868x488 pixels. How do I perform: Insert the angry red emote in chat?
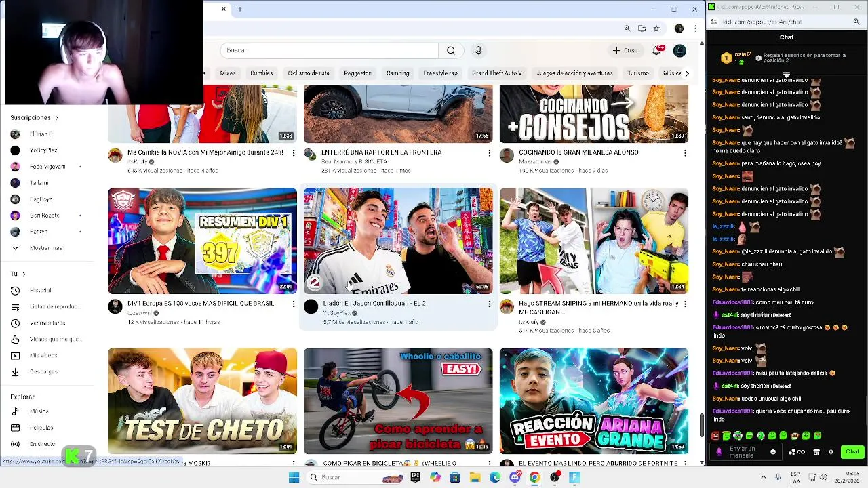715,436
